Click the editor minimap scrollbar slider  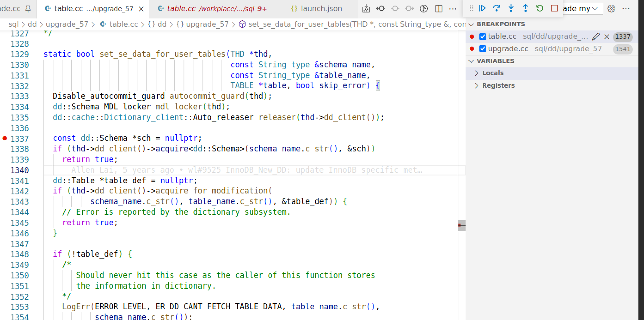point(461,226)
